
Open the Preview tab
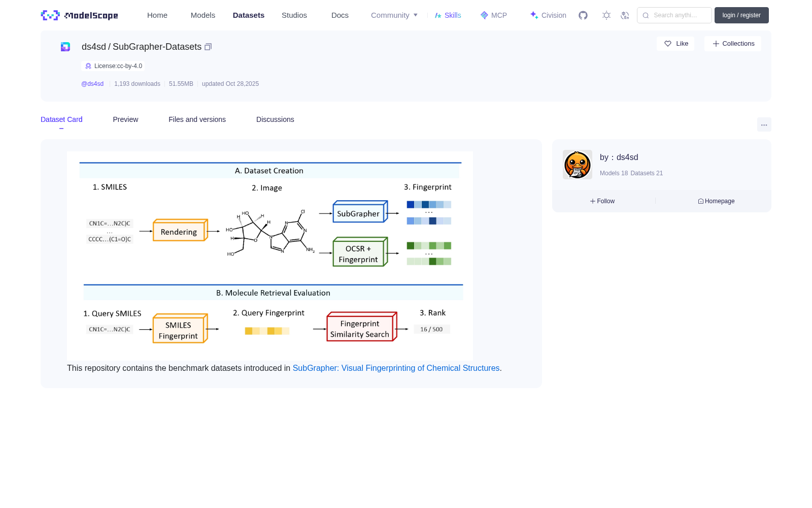tap(125, 119)
